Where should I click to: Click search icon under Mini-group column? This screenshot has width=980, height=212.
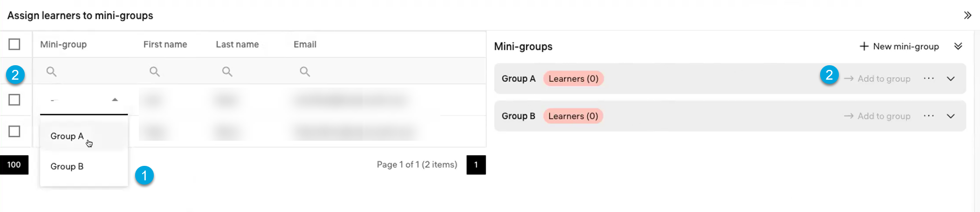pyautogui.click(x=52, y=71)
